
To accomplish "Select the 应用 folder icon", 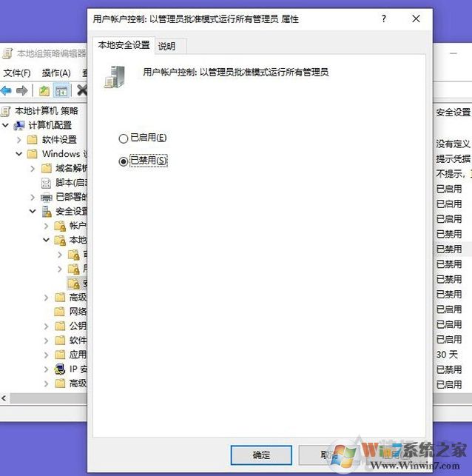I will (x=60, y=355).
